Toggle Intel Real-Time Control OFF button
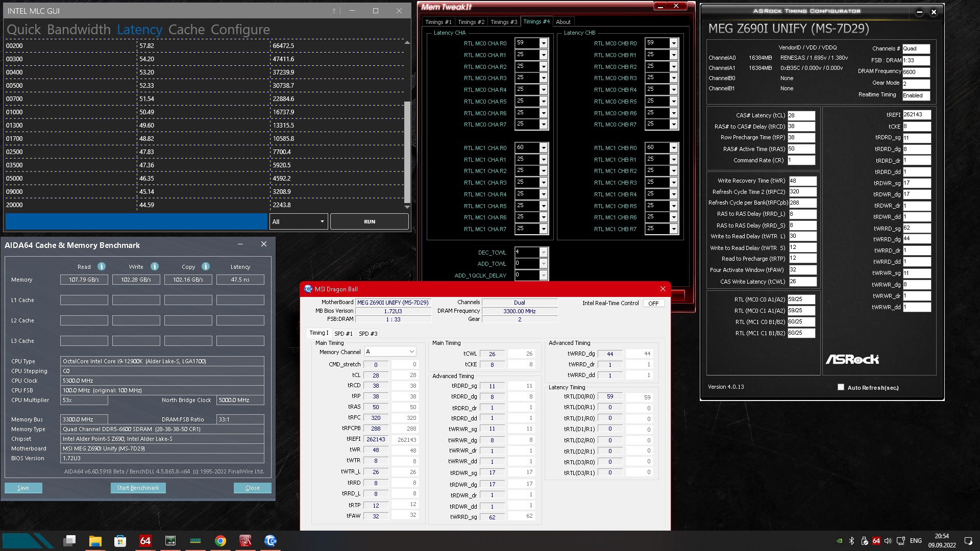The image size is (980, 551). (653, 303)
